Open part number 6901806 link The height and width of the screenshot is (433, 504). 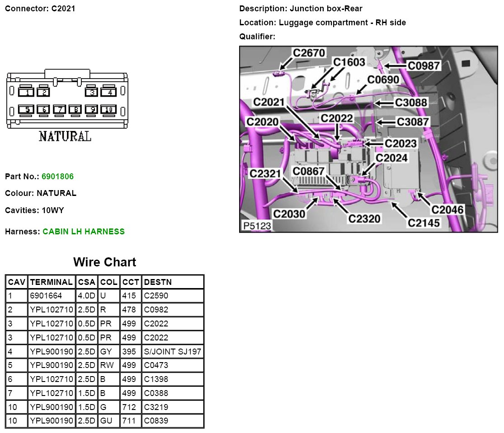tap(57, 177)
